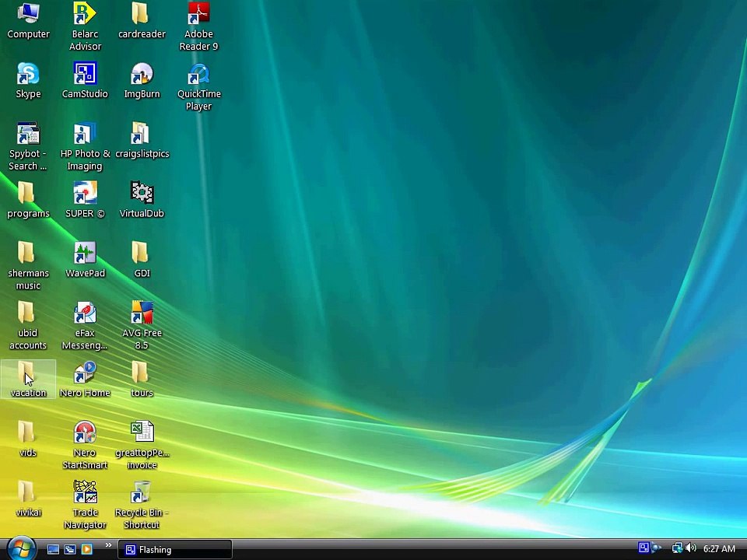Select the vids folder
This screenshot has width=747, height=560.
(28, 439)
